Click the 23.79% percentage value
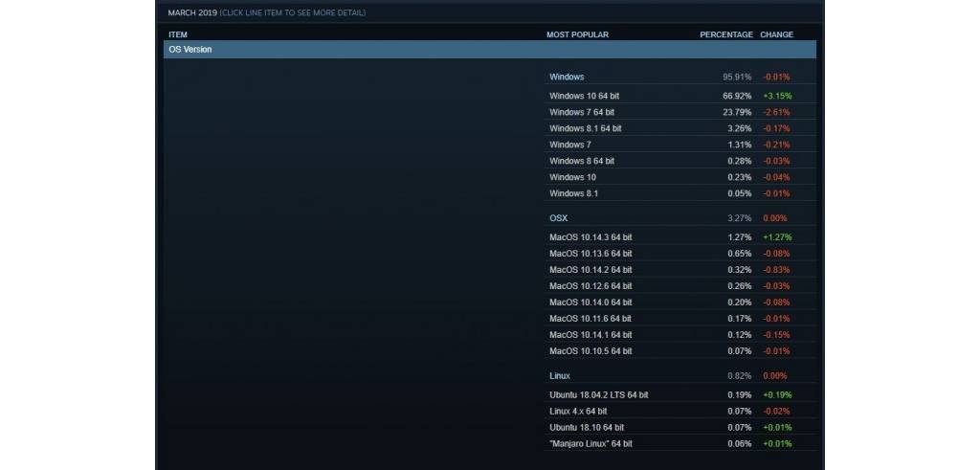 (x=738, y=112)
